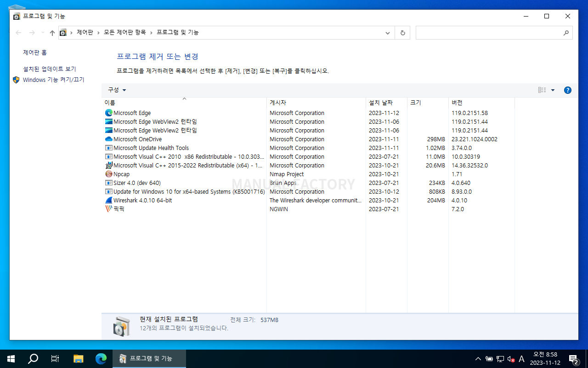The width and height of the screenshot is (588, 368).
Task: Select the Wireshark 4.0.10 64-bit row
Action: [308, 200]
